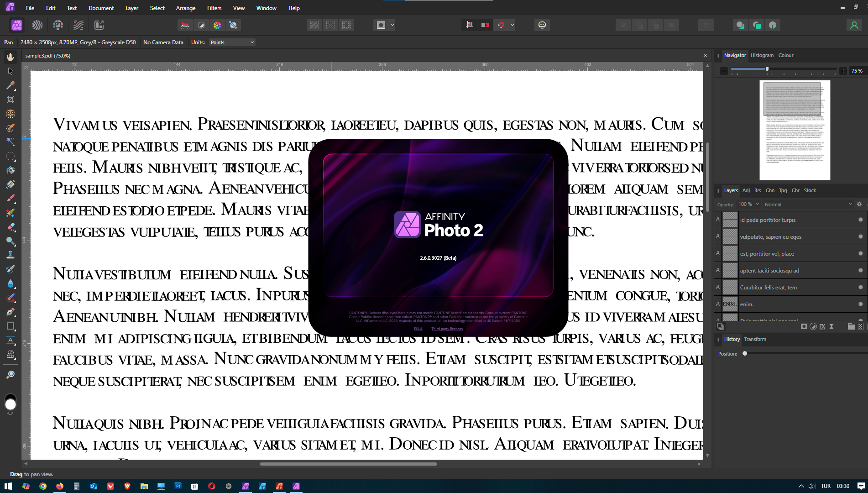The height and width of the screenshot is (493, 868).
Task: Select the Mesh Warp tool
Action: point(10,354)
